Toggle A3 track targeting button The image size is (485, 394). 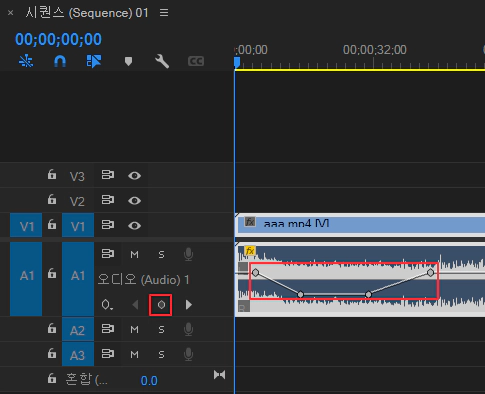(x=78, y=354)
